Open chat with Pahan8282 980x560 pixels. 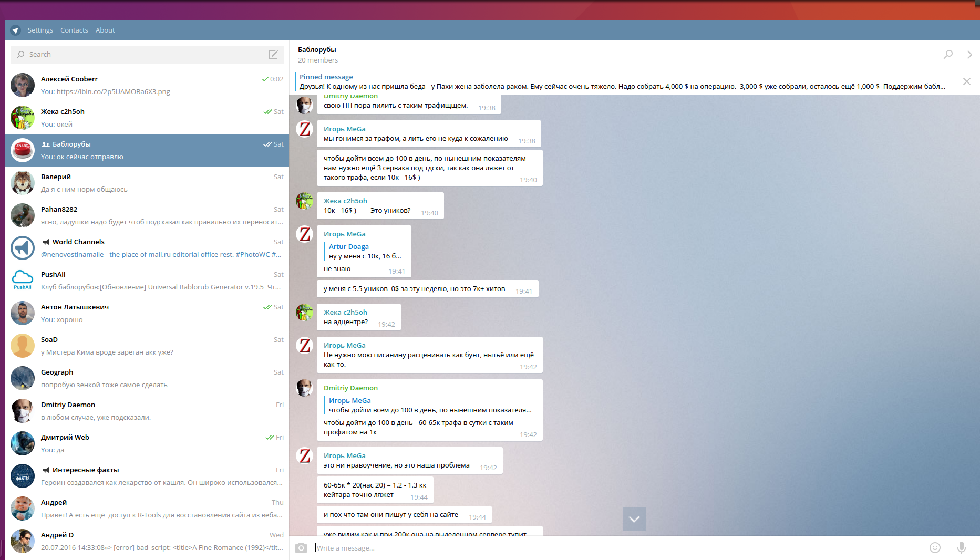coord(147,215)
